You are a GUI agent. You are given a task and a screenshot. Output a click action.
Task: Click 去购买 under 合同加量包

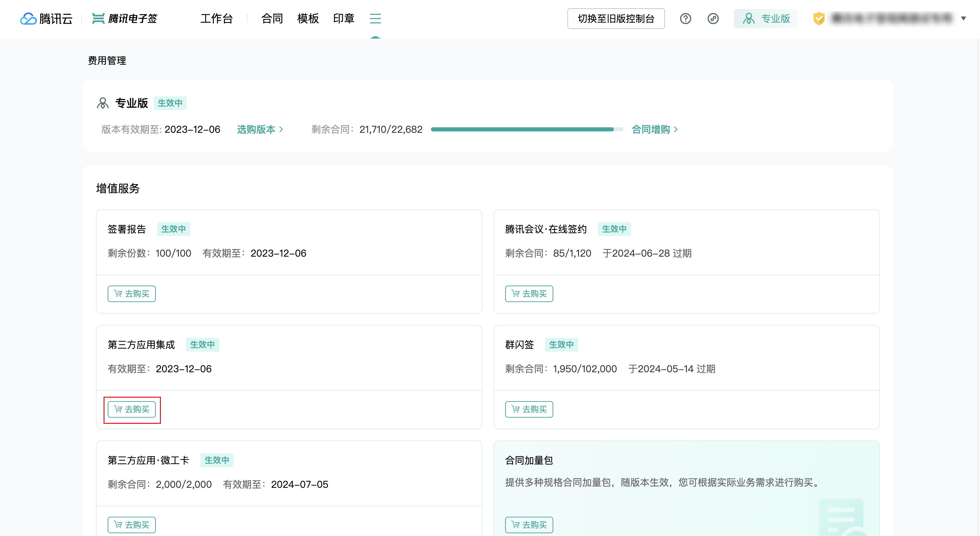529,525
